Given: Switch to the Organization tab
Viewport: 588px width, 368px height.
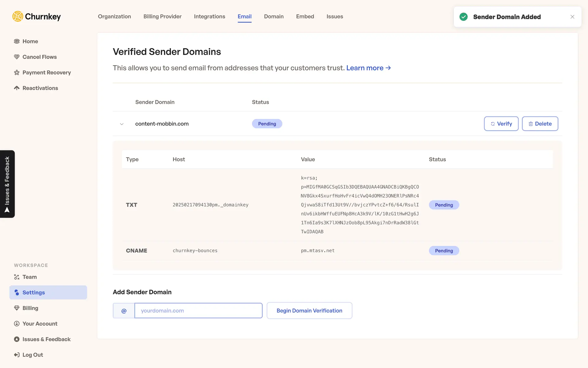Looking at the screenshot, I should coord(114,17).
